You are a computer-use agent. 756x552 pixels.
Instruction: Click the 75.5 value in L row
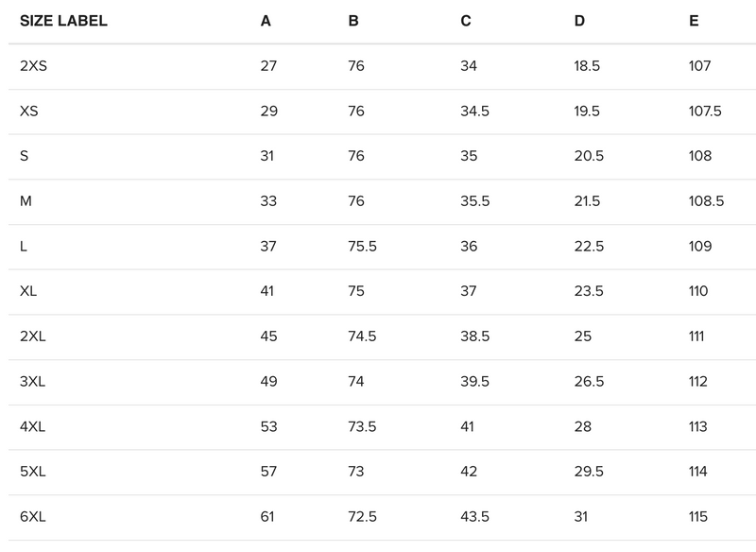click(x=362, y=247)
